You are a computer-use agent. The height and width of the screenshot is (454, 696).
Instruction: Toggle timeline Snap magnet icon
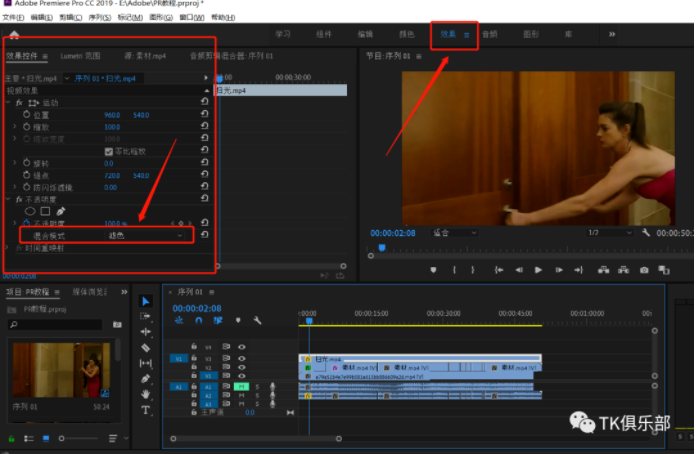(198, 320)
